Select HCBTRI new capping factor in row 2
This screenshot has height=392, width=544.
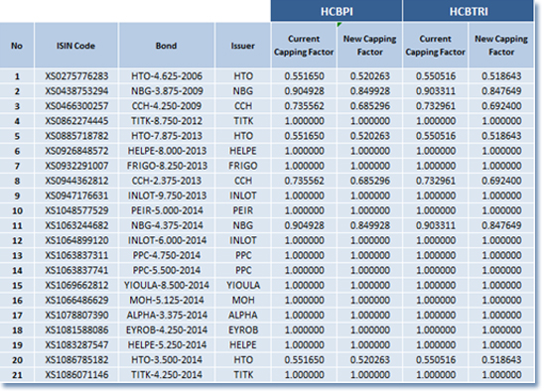click(501, 91)
